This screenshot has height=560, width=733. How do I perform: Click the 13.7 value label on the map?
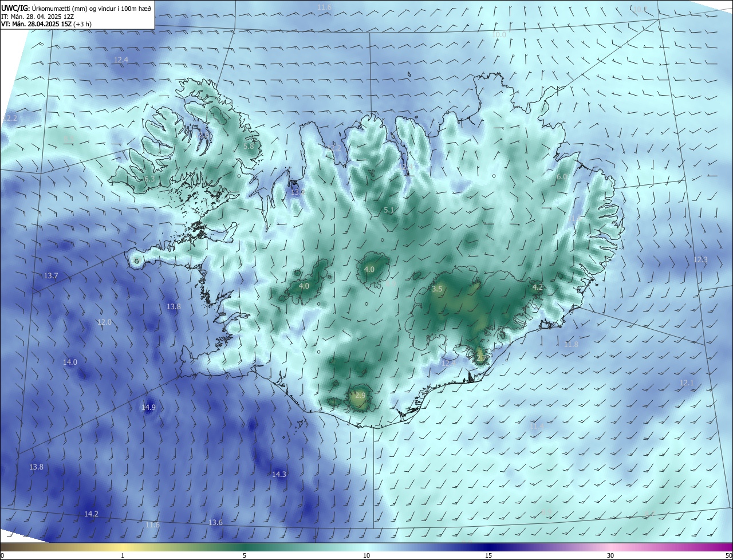point(51,276)
